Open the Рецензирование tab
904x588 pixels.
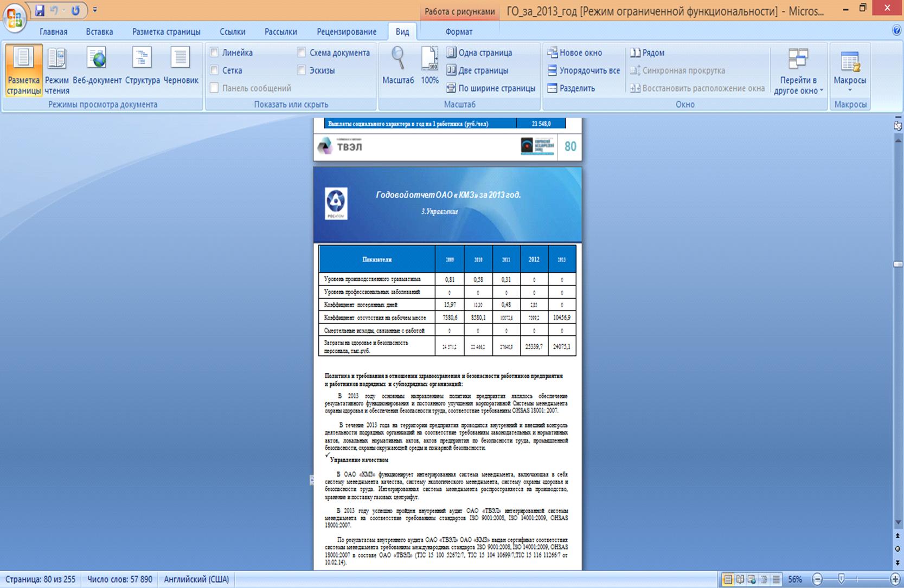coord(347,31)
